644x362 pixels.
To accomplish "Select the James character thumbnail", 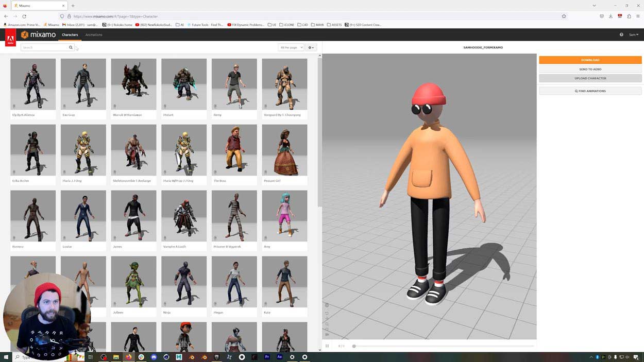I will point(133,216).
